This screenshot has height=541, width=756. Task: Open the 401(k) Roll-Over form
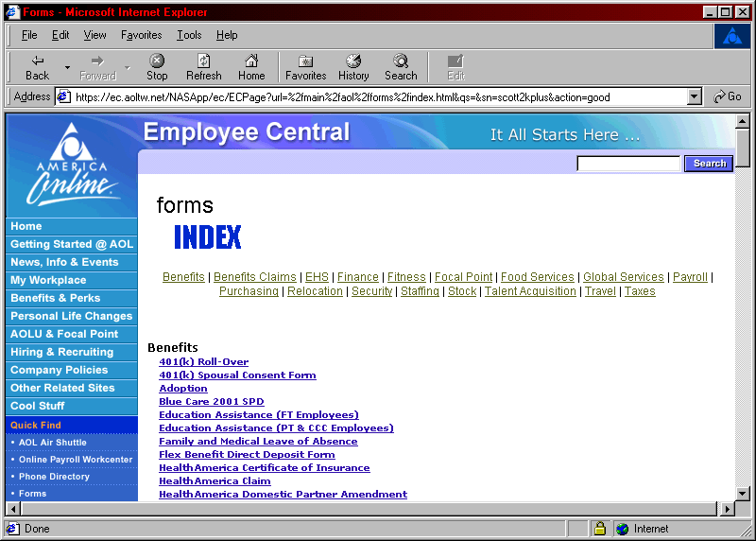pyautogui.click(x=203, y=362)
